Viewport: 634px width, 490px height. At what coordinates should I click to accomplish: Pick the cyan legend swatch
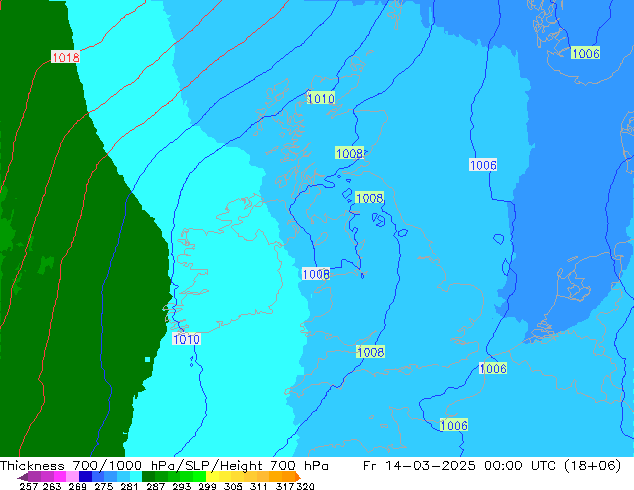click(136, 476)
